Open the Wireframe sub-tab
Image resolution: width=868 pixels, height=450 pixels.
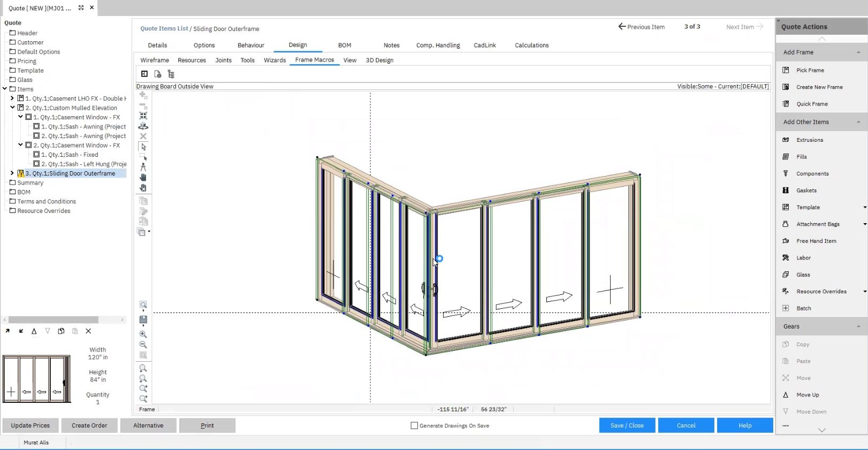155,60
